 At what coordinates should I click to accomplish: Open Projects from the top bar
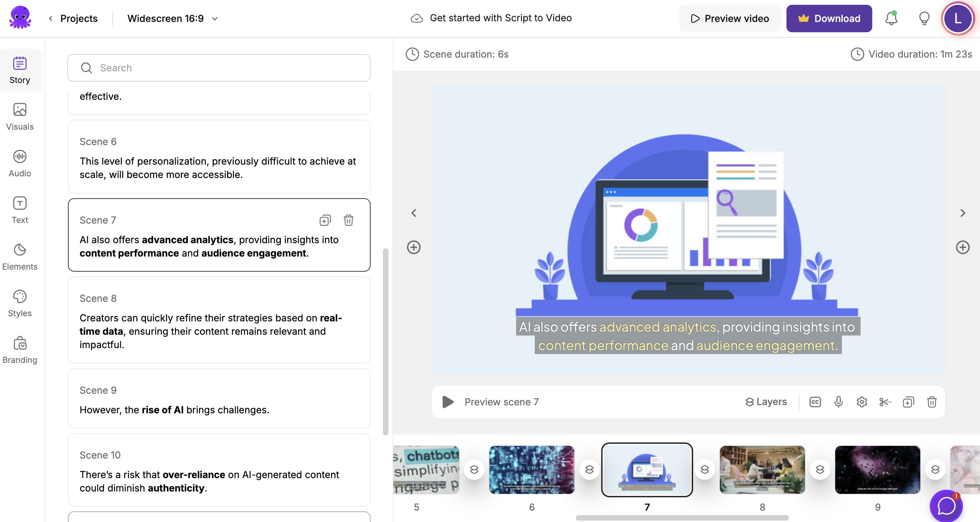pos(79,18)
